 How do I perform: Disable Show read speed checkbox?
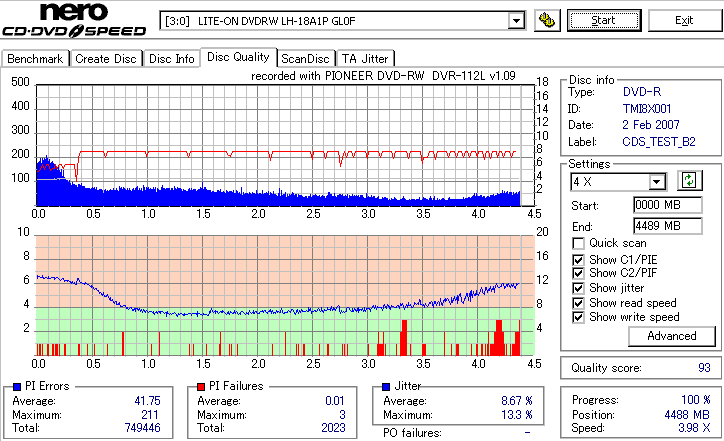click(578, 303)
